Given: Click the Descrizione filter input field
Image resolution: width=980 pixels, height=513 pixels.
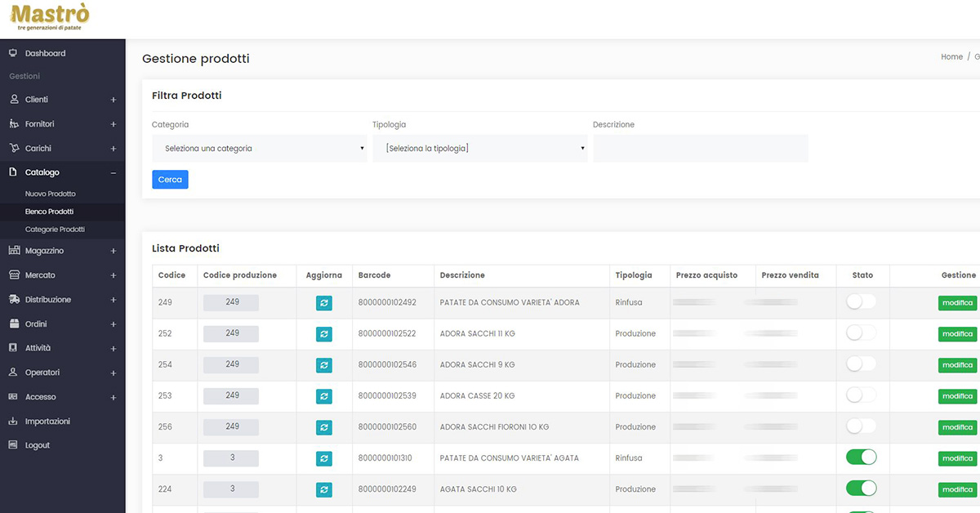Looking at the screenshot, I should pyautogui.click(x=701, y=149).
